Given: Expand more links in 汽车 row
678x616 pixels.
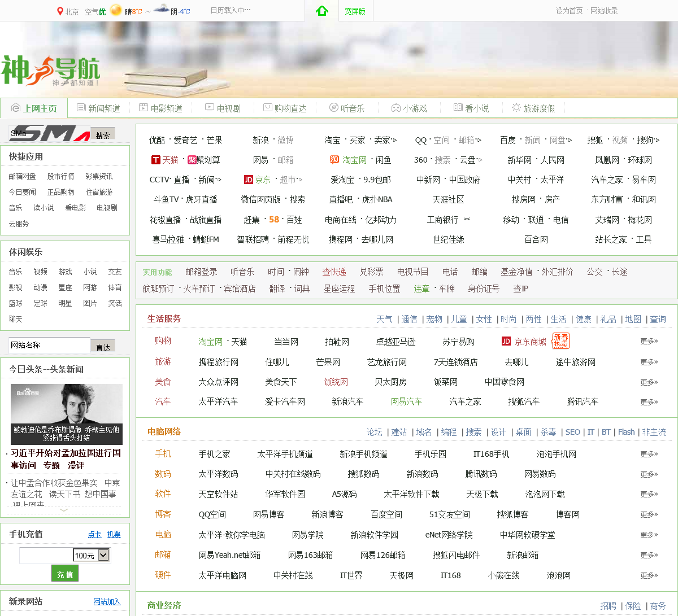Looking at the screenshot, I should click(x=649, y=402).
